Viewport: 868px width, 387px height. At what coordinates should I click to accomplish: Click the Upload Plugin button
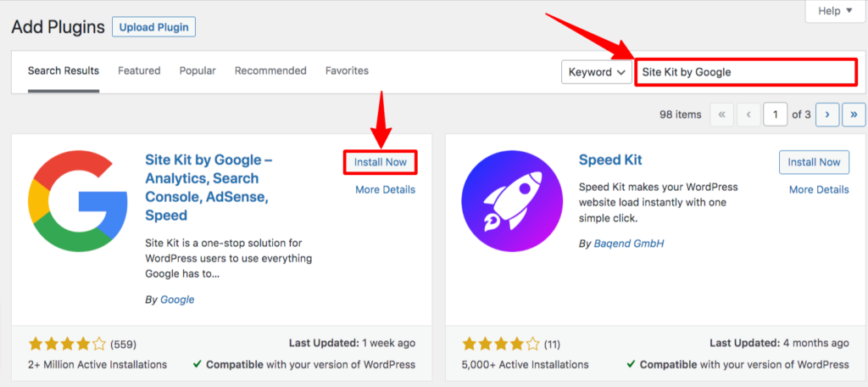point(154,26)
